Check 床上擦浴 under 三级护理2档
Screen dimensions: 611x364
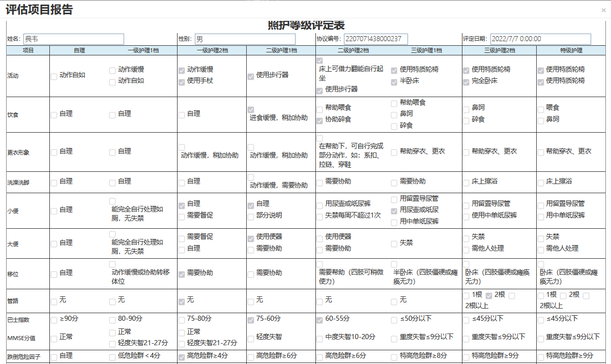click(467, 183)
